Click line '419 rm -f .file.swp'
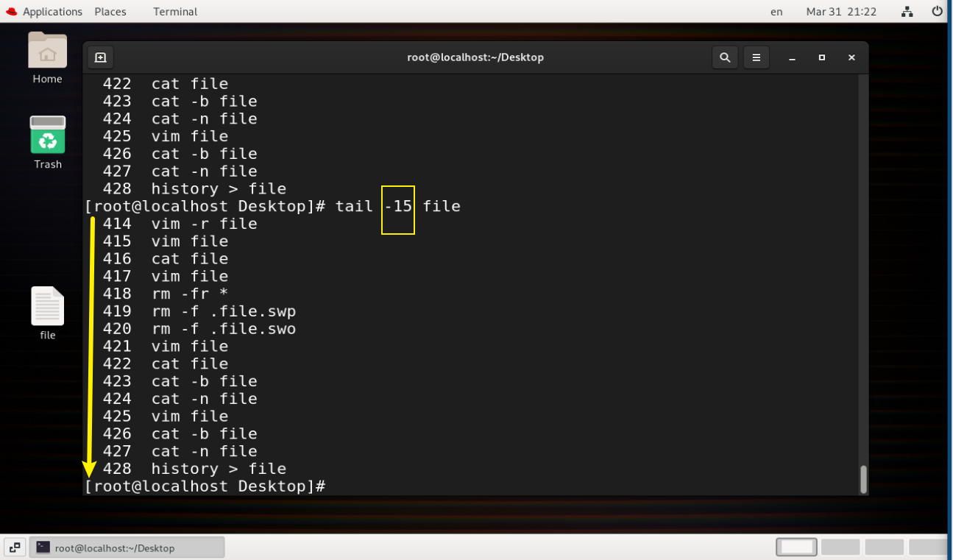Screen dimensions: 953x560 [199, 311]
